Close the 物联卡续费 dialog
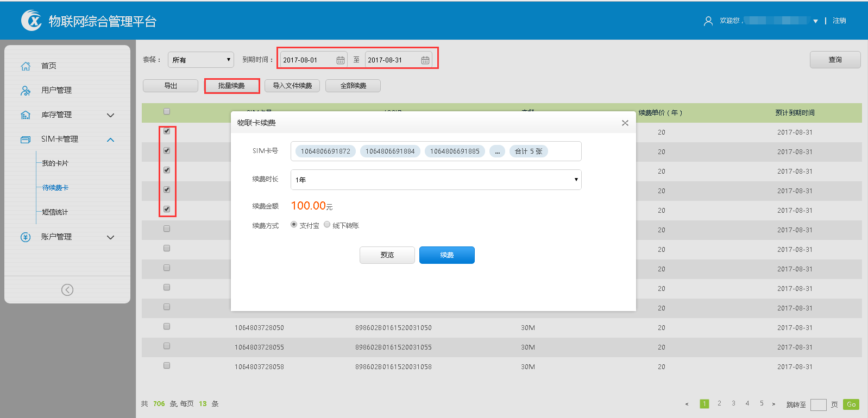The image size is (868, 418). click(x=625, y=123)
